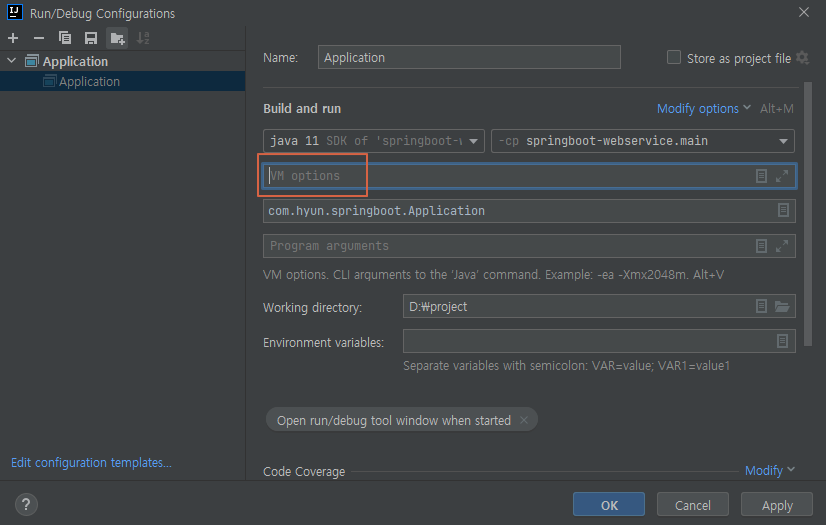826x525 pixels.
Task: Expand VM options field icon
Action: (782, 176)
